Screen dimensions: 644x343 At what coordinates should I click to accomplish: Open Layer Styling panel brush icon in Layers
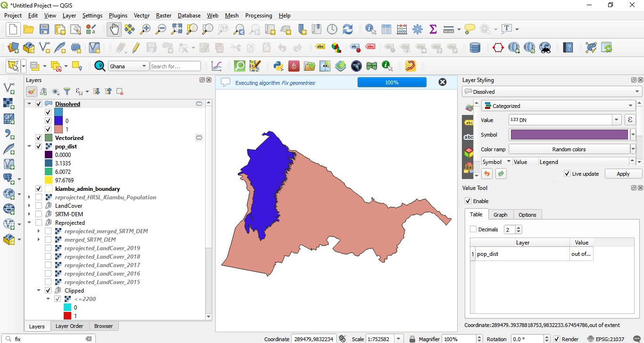point(32,91)
